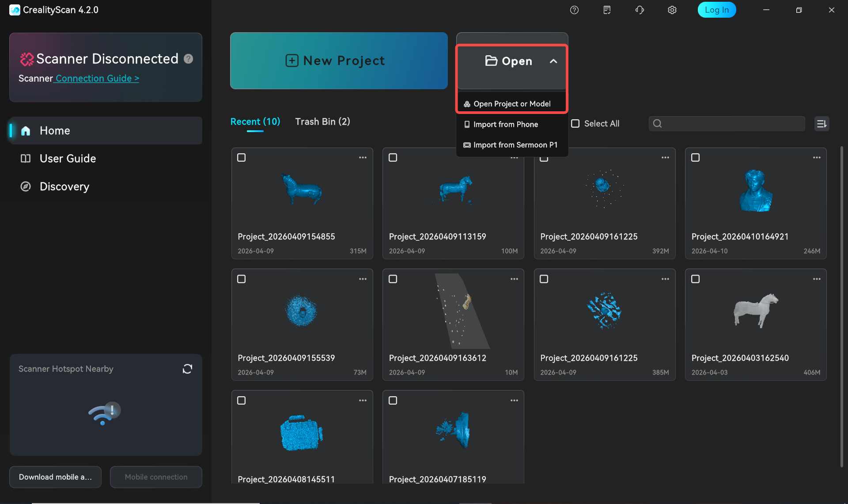
Task: Open the feedback notes icon in title bar
Action: point(607,10)
